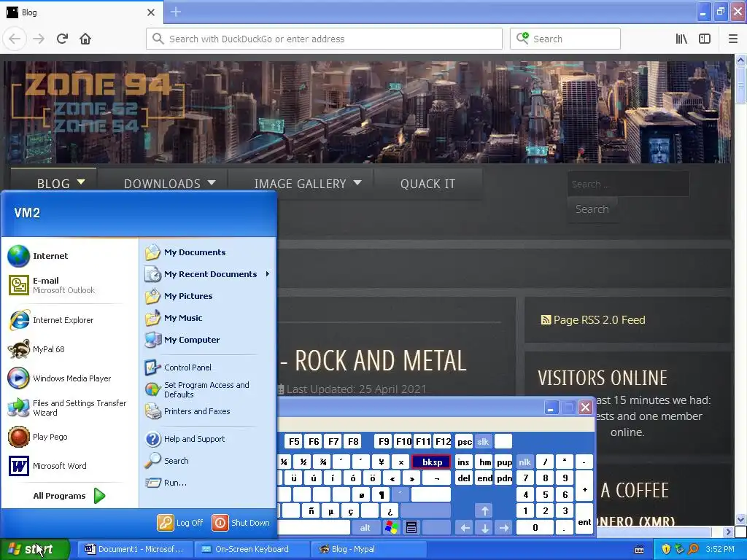
Task: Open Control Panel
Action: (x=178, y=367)
